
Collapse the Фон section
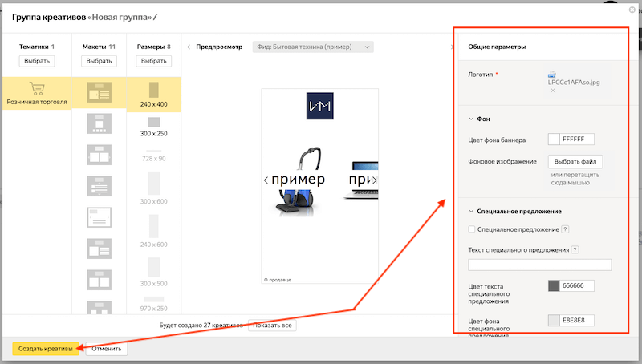[x=471, y=119]
